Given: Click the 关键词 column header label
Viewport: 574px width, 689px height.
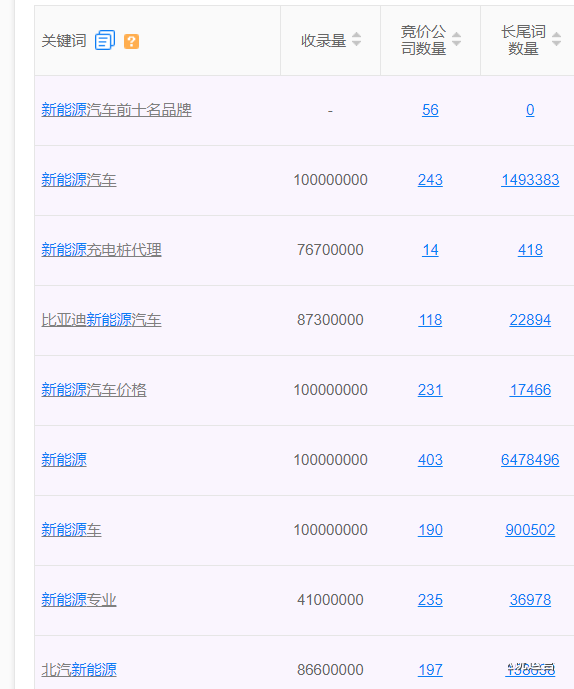Looking at the screenshot, I should (x=64, y=41).
